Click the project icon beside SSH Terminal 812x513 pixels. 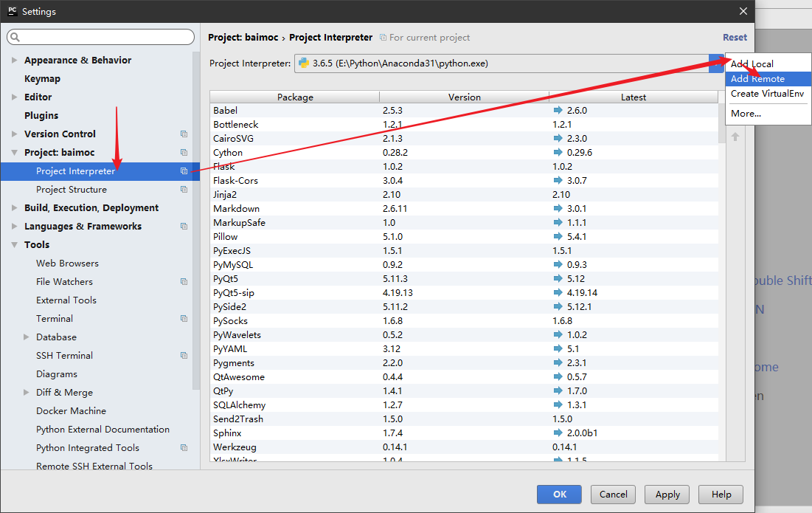[184, 356]
